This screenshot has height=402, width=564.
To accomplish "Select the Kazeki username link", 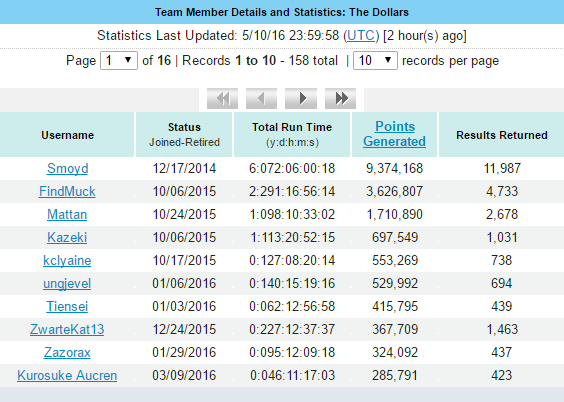I will 67,237.
